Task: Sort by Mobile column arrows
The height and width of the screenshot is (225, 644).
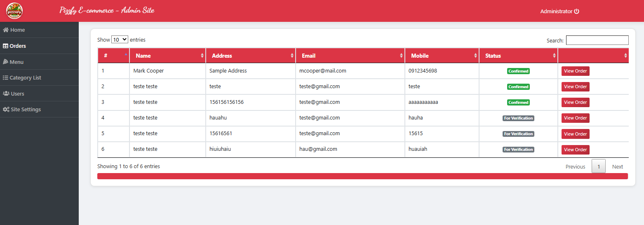Action: pos(475,56)
